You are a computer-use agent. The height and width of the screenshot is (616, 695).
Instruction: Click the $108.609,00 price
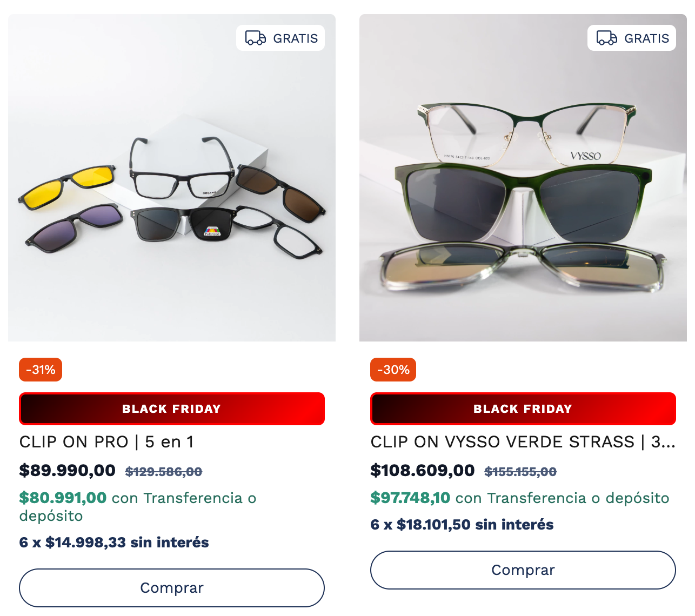423,470
